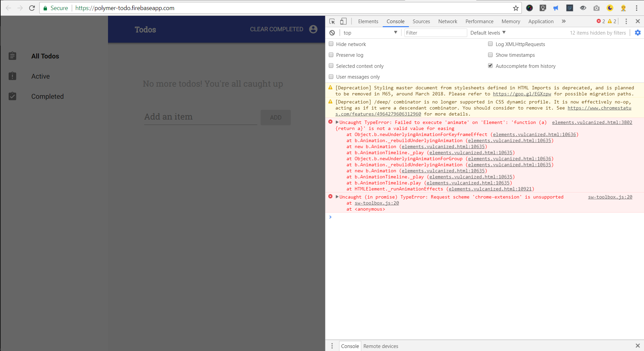Select All Todos in sidebar
Screen dimensions: 644x351
tap(45, 56)
